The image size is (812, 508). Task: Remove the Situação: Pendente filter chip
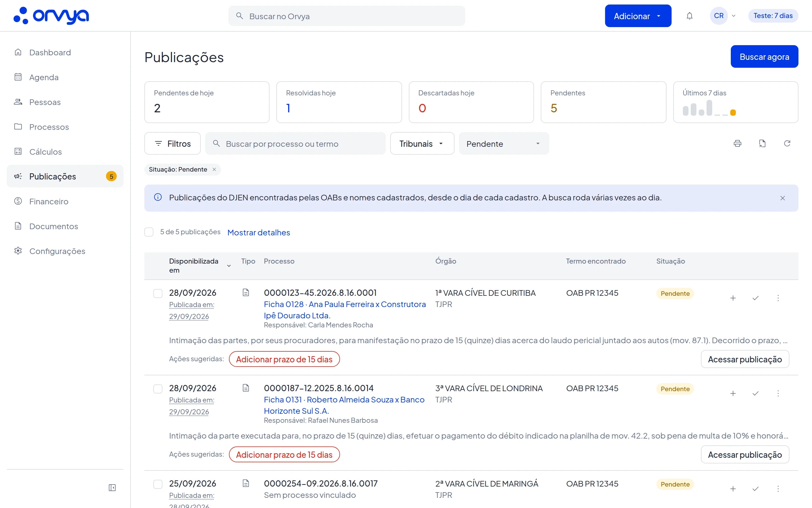(214, 169)
